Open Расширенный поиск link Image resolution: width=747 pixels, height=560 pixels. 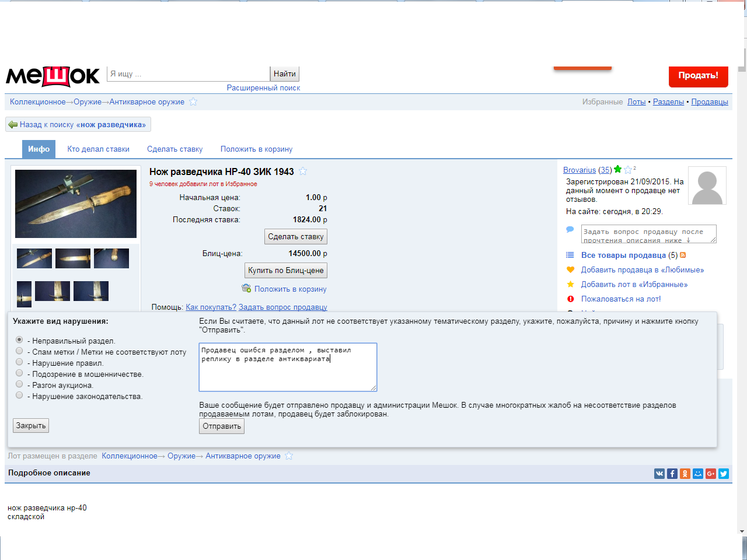(x=264, y=87)
